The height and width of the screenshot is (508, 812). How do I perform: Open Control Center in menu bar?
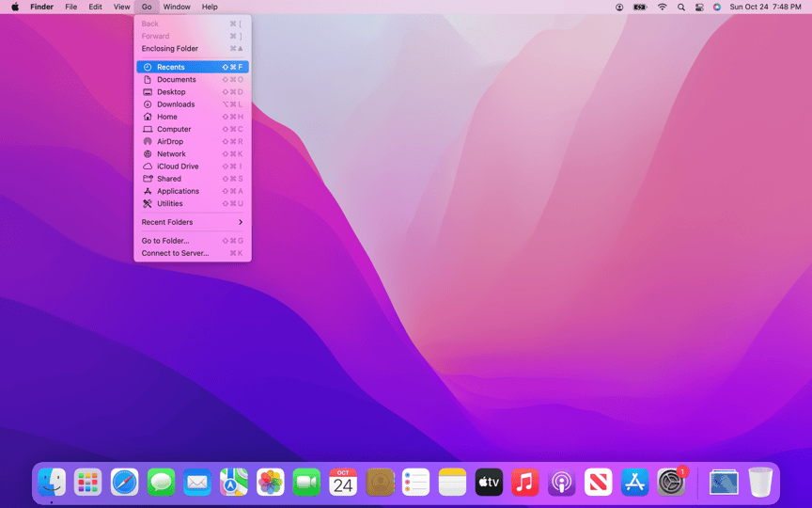(x=699, y=8)
